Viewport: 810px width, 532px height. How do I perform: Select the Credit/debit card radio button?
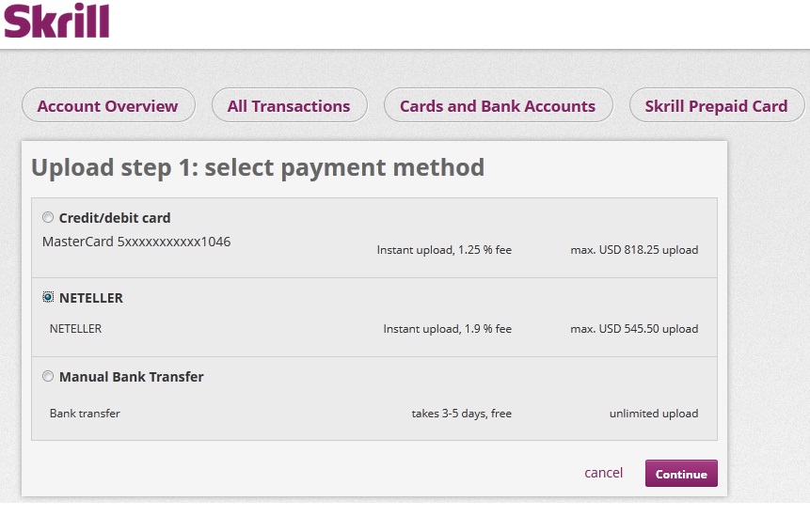[x=48, y=218]
